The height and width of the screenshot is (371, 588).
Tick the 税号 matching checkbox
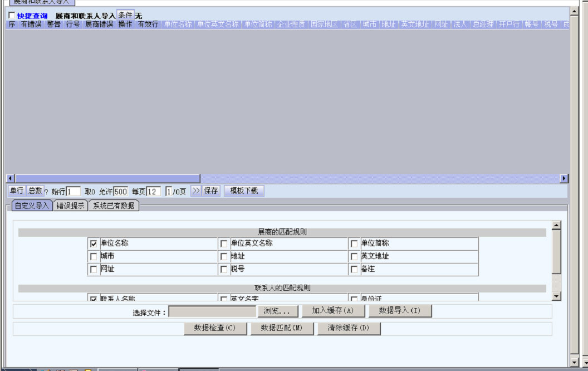pos(224,270)
